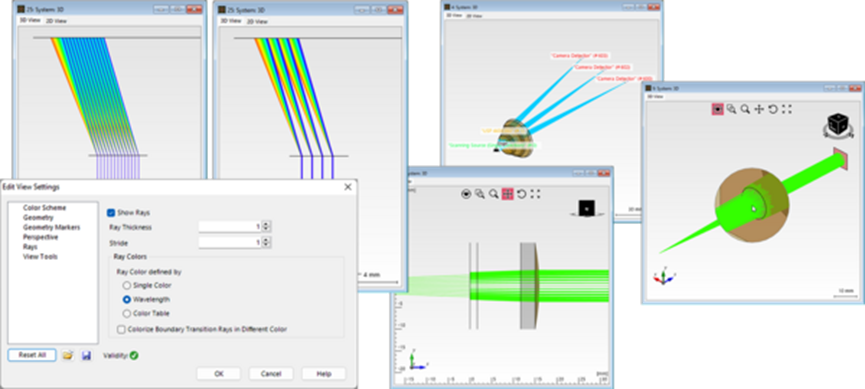Click the reset view icon in the lens view toolbar

click(x=521, y=194)
